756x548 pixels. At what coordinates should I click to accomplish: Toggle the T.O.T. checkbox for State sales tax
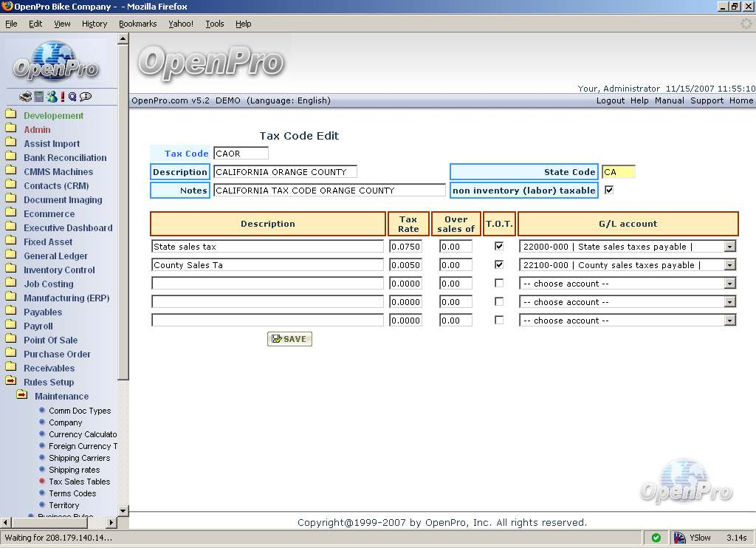coord(499,246)
